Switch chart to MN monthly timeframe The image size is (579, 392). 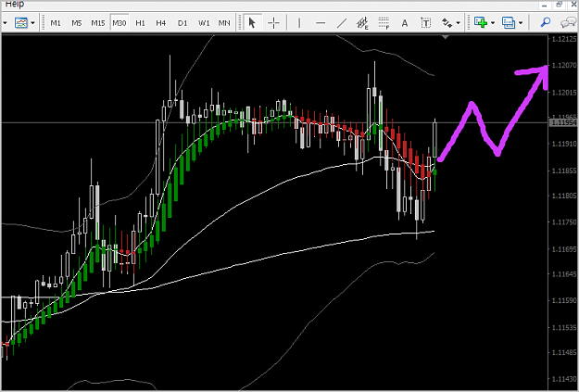(224, 23)
